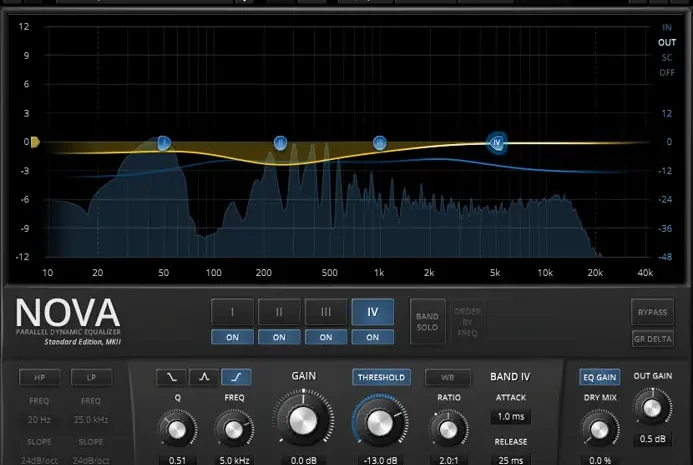This screenshot has width=693, height=465.
Task: Click band IV node on EQ graph
Action: pyautogui.click(x=497, y=143)
